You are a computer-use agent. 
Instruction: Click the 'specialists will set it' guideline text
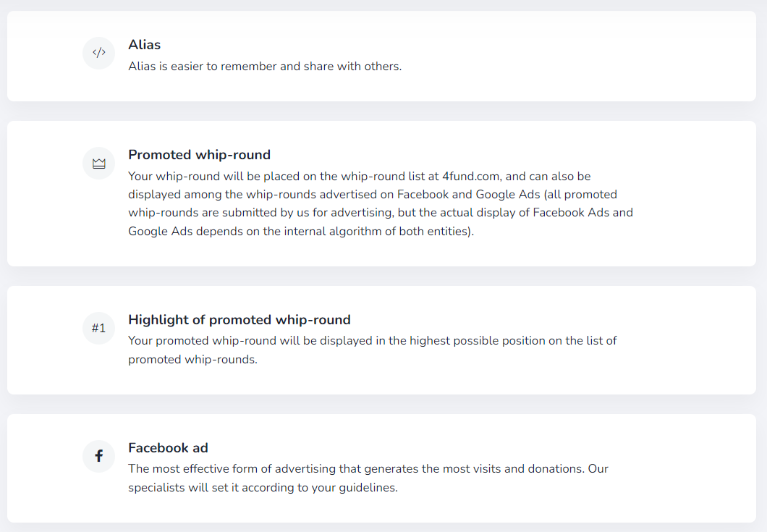pos(263,487)
